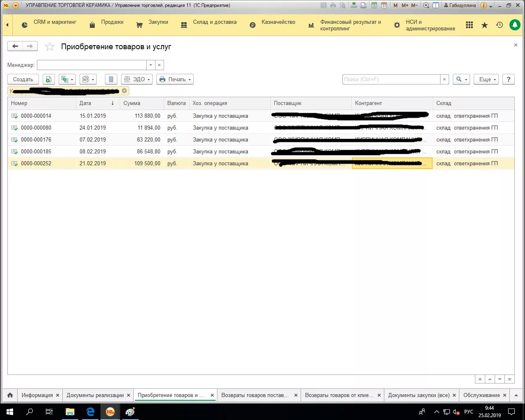Viewport: 525px width, 420px height.
Task: Click the print icon in title bar
Action: click(x=333, y=5)
